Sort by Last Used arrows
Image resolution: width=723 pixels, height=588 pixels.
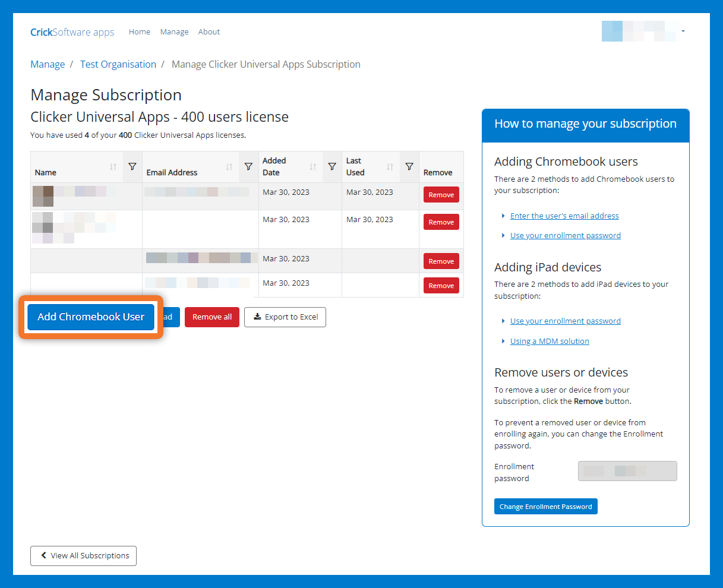(x=390, y=167)
